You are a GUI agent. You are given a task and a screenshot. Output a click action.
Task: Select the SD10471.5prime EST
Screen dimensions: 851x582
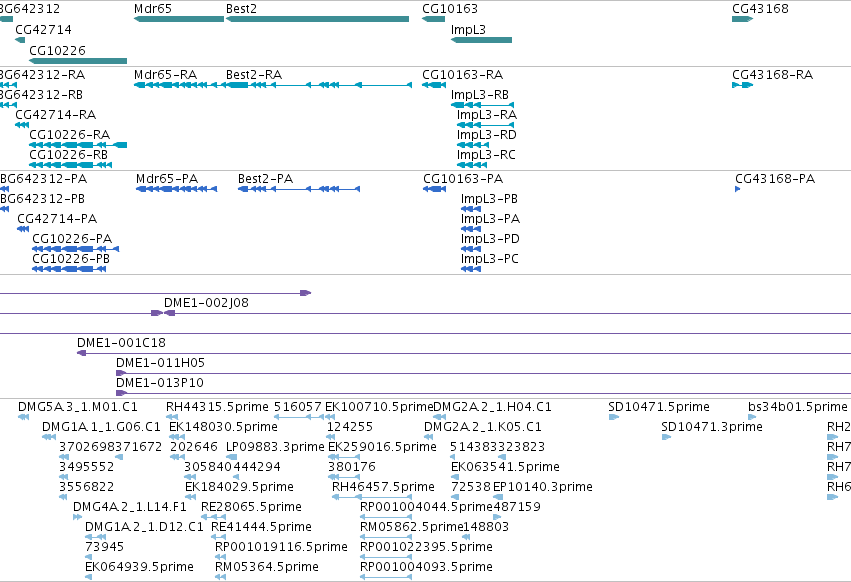coord(614,417)
